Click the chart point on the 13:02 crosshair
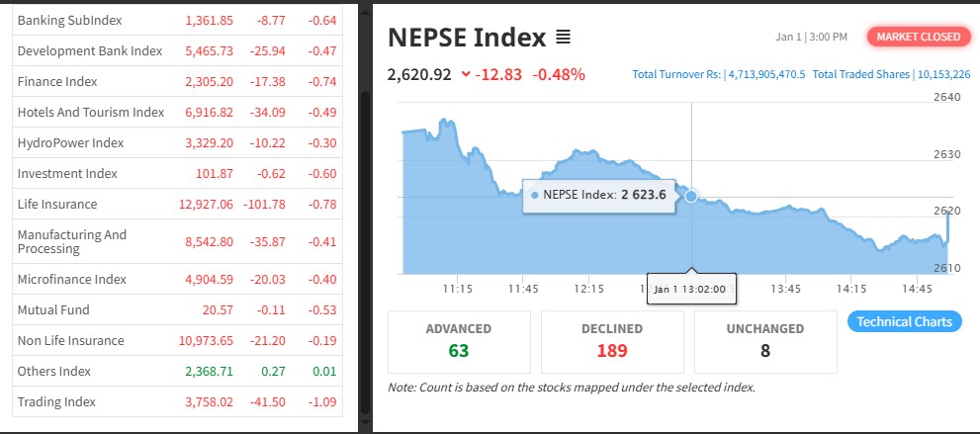 (690, 196)
